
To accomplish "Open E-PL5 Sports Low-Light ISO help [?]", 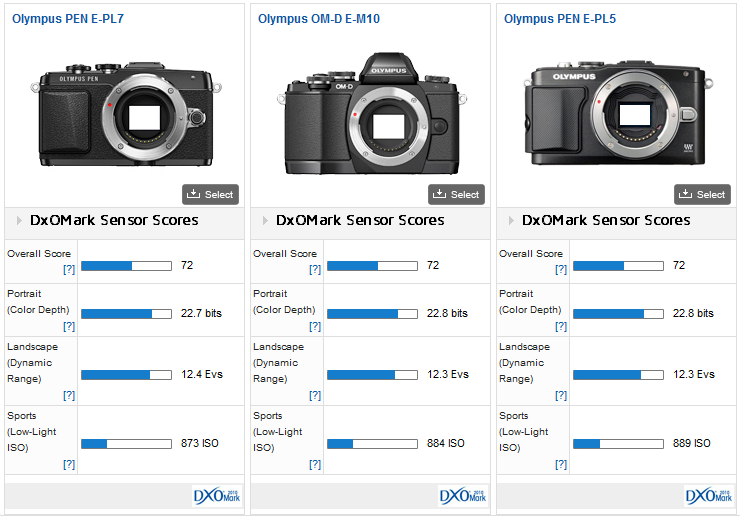I will [x=561, y=464].
